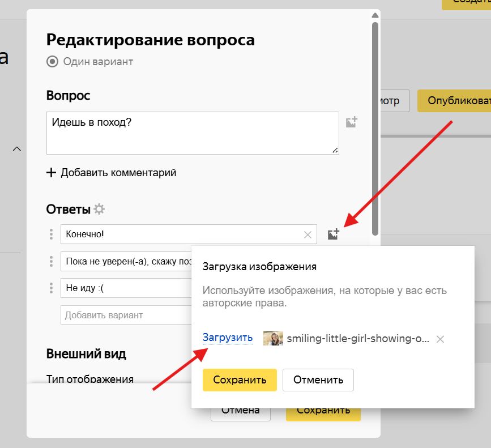
Task: Click the add image icon beside the question field
Action: (x=351, y=122)
